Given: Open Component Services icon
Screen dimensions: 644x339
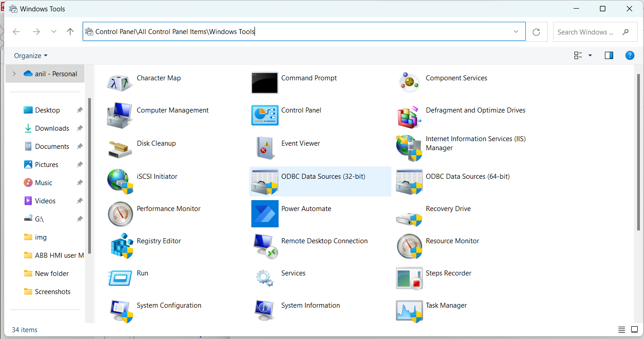Looking at the screenshot, I should click(x=409, y=83).
